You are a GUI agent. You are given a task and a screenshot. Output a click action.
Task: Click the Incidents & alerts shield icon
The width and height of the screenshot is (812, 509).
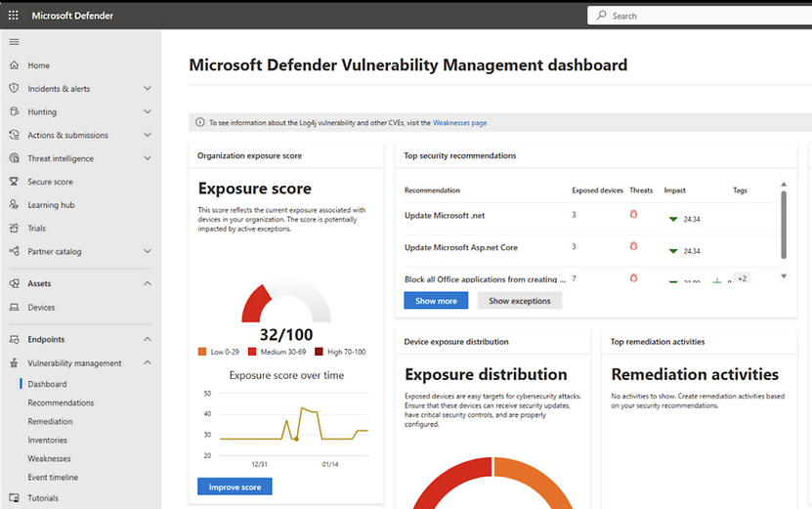click(x=14, y=88)
